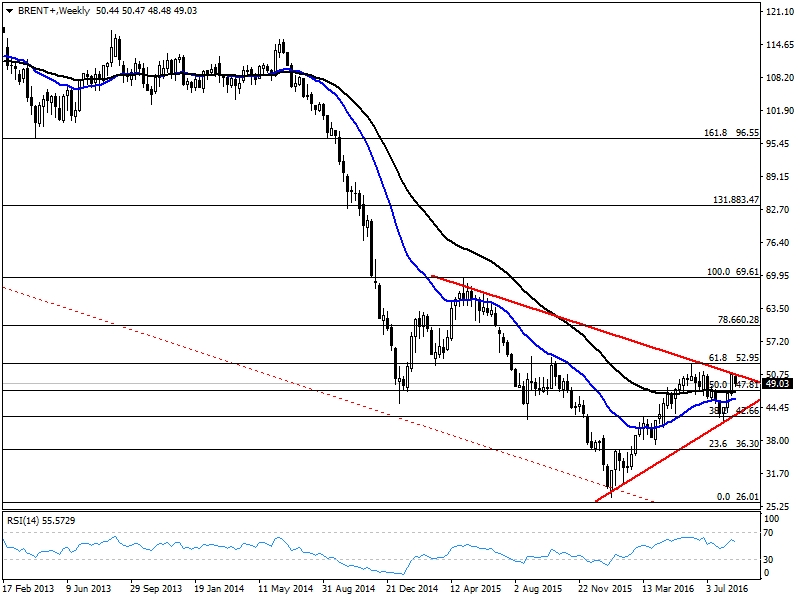Click the 21 Dec 2014 date label
The width and height of the screenshot is (800, 600).
coord(412,589)
